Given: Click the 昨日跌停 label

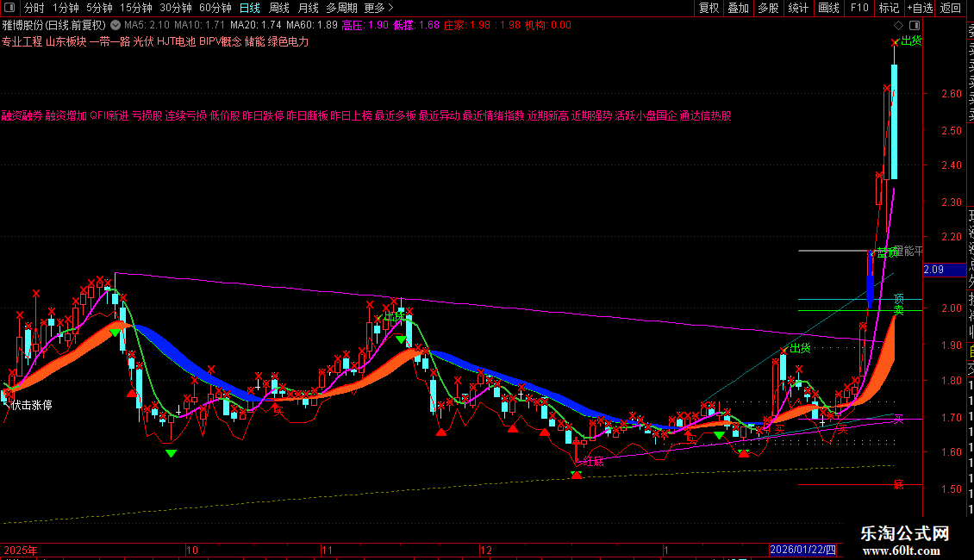Looking at the screenshot, I should point(263,115).
